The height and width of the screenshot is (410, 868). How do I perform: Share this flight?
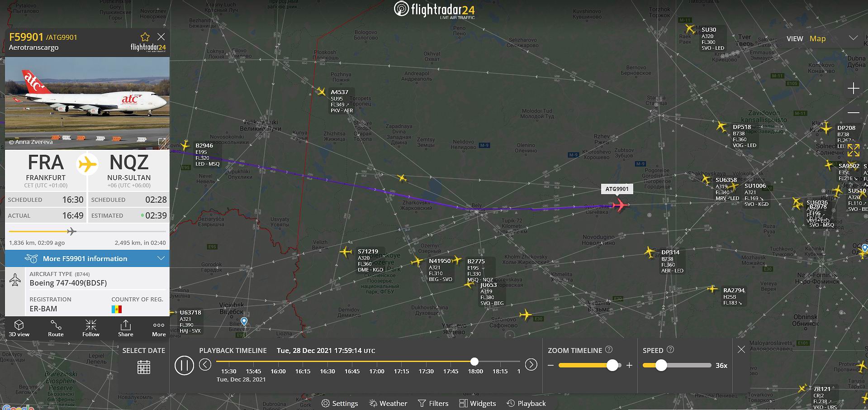click(x=126, y=328)
